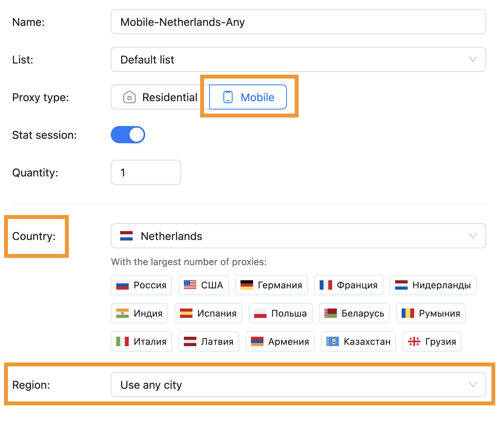Toggle the Stat session switch
Viewport: 504px width, 423px height.
coord(128,135)
